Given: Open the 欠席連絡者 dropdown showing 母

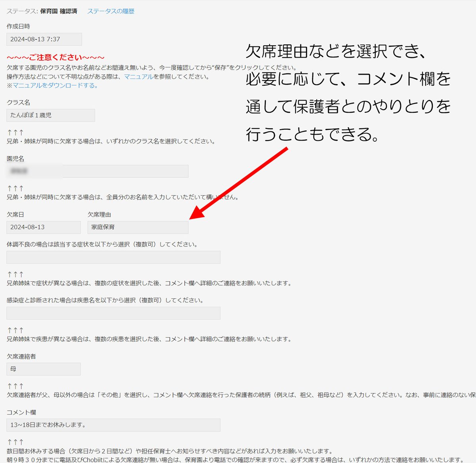Looking at the screenshot, I should point(44,369).
